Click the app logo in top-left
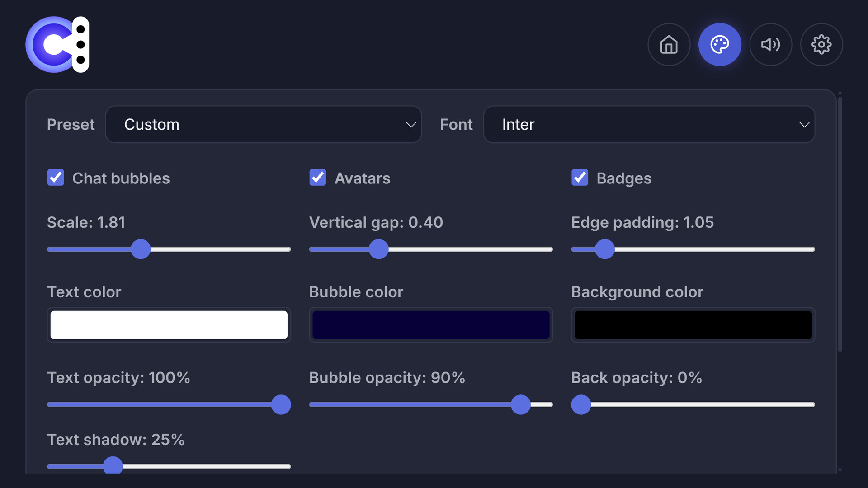 57,44
